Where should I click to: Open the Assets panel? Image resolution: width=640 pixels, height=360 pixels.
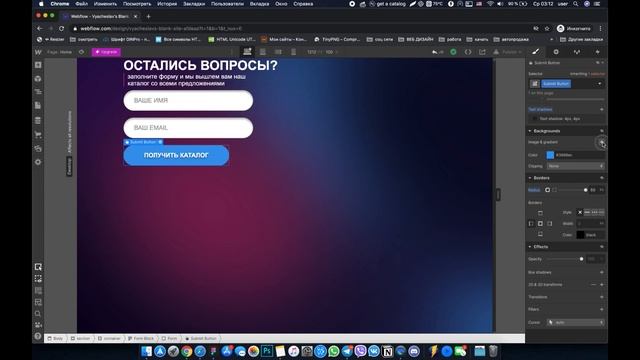pyautogui.click(x=38, y=148)
